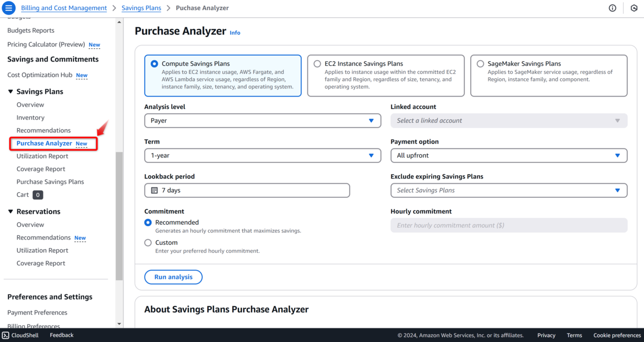Open Terms link in footer
644x342 pixels.
pos(574,335)
